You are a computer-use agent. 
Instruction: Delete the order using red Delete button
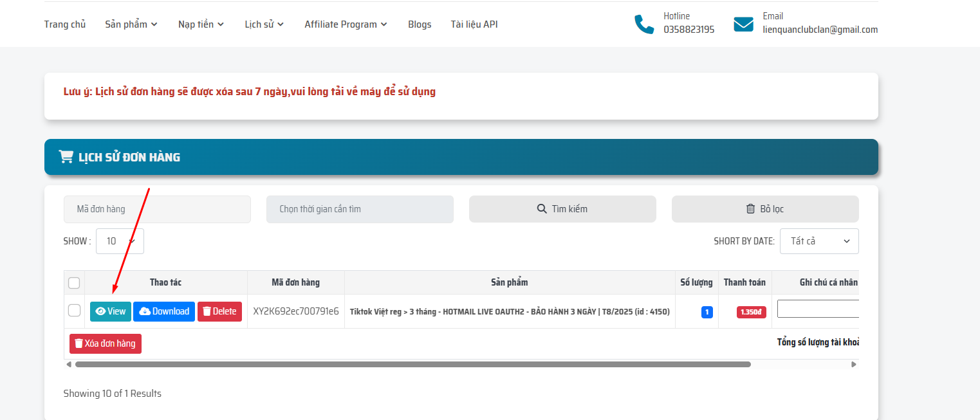(219, 311)
